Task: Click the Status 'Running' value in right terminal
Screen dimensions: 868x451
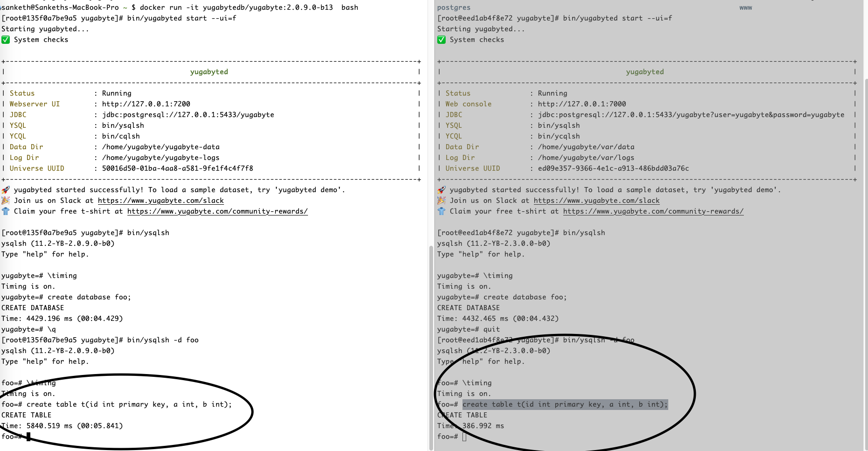Action: [553, 93]
